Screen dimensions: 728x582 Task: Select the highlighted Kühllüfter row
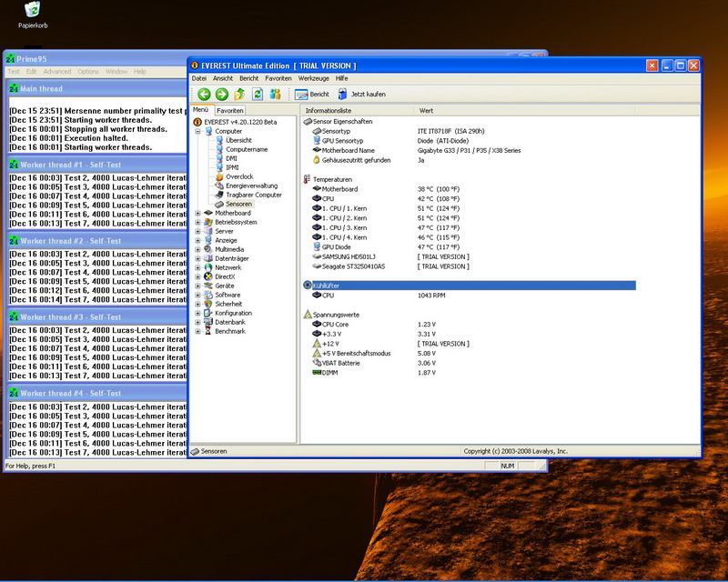tap(469, 286)
